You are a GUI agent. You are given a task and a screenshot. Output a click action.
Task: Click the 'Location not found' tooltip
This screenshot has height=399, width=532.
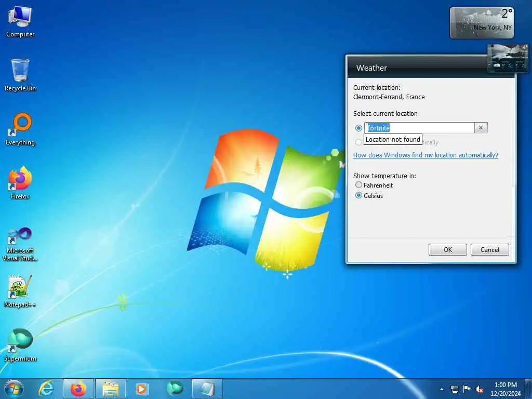point(393,139)
